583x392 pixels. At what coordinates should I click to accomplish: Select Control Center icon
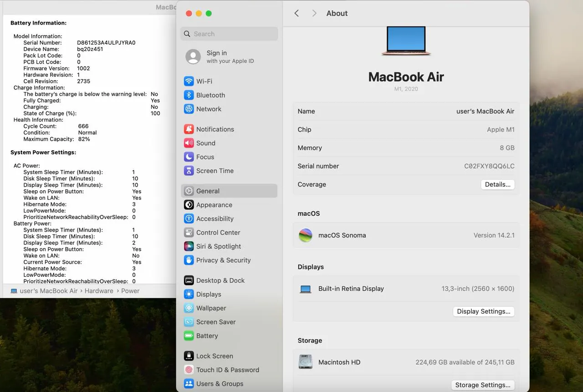[x=189, y=233]
